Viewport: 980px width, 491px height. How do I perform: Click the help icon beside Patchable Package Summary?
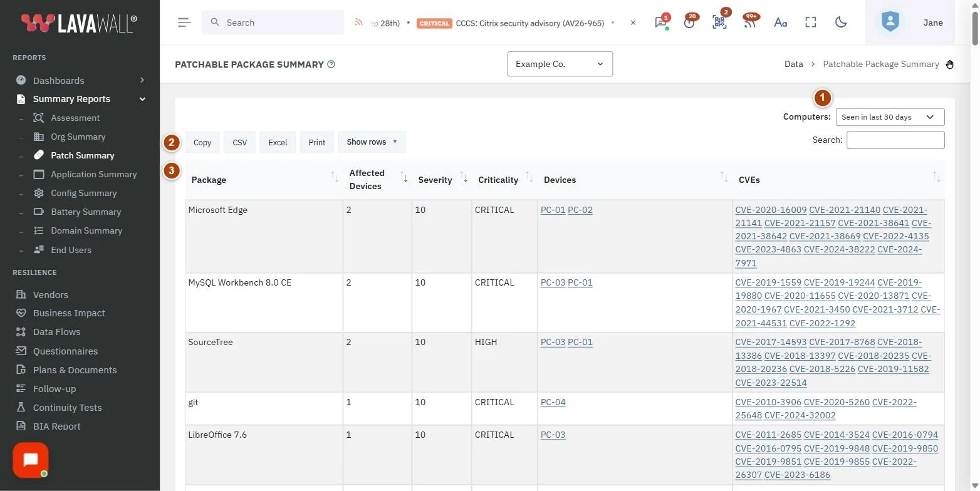coord(331,64)
